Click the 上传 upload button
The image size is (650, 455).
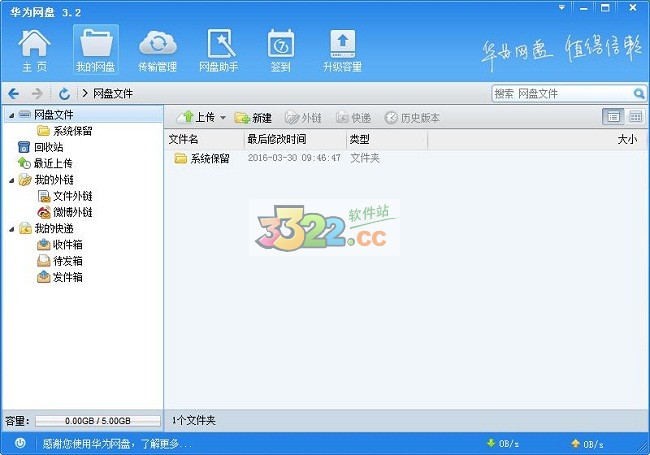point(196,118)
